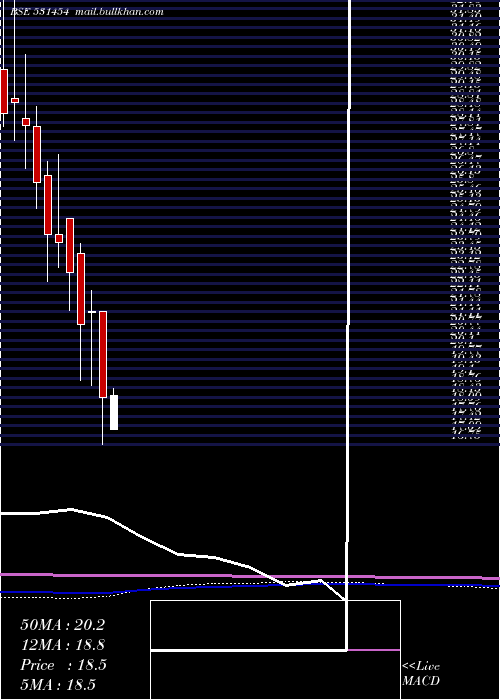Click the '50MA : 20.2' readout
Image resolution: width=500 pixels, height=700 pixels.
pos(62,625)
